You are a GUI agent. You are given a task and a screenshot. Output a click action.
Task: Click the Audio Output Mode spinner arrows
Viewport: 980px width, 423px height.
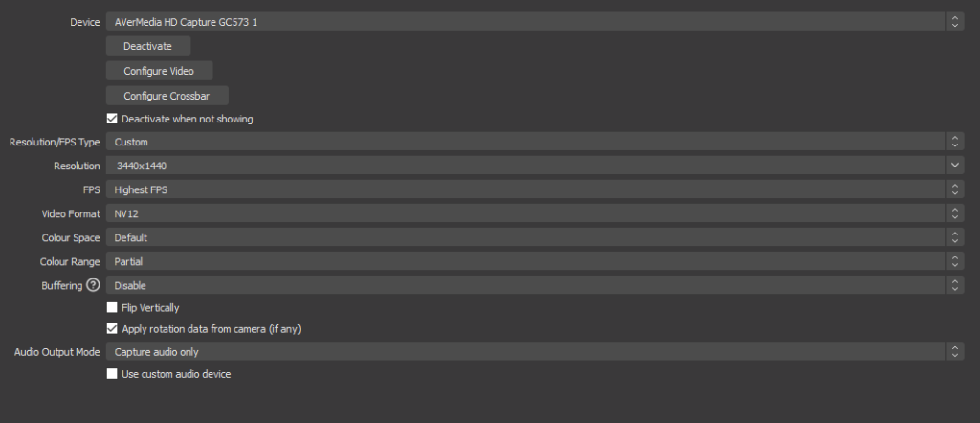click(x=954, y=352)
